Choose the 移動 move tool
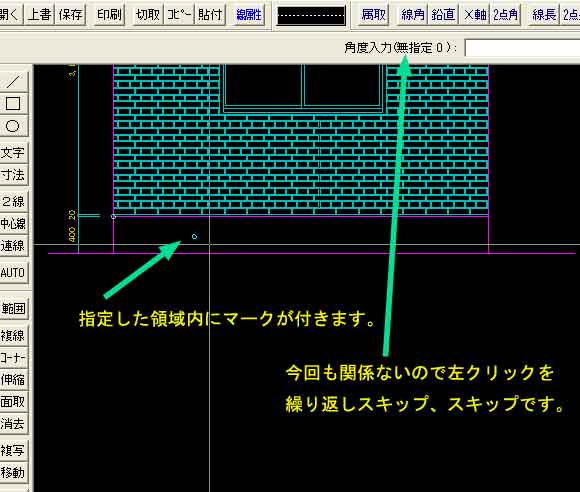Screen dimensions: 580x492 pos(13,472)
